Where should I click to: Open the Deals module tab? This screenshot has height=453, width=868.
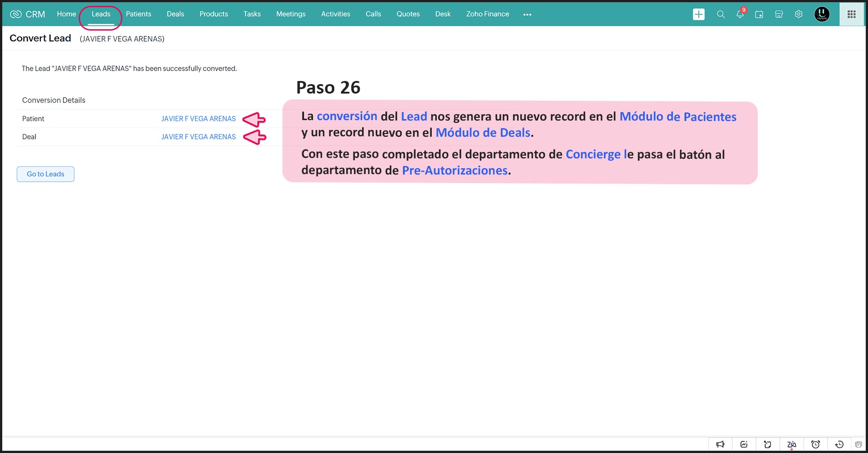[x=175, y=14]
